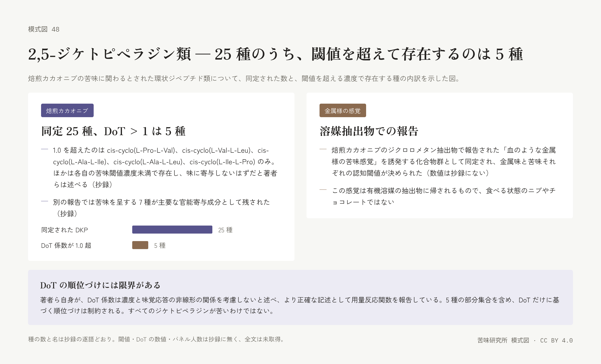Click the bullet listing cis-cyclo(L-Pro-L-Val) compounds
Image resolution: width=601 pixels, height=364 pixels.
point(165,167)
